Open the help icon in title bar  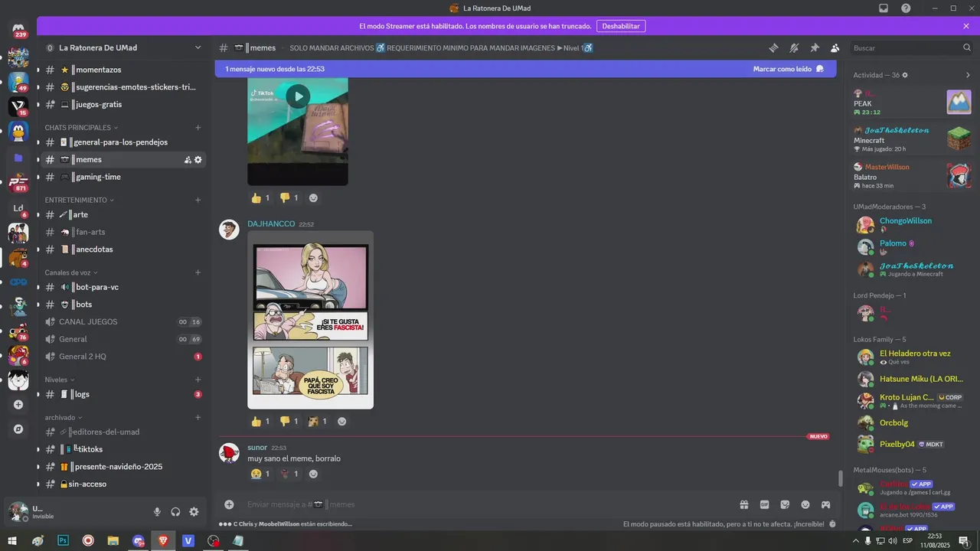[x=906, y=8]
